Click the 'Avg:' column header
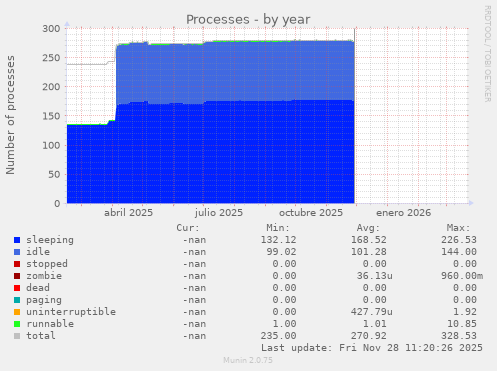The height and width of the screenshot is (371, 497). point(368,228)
